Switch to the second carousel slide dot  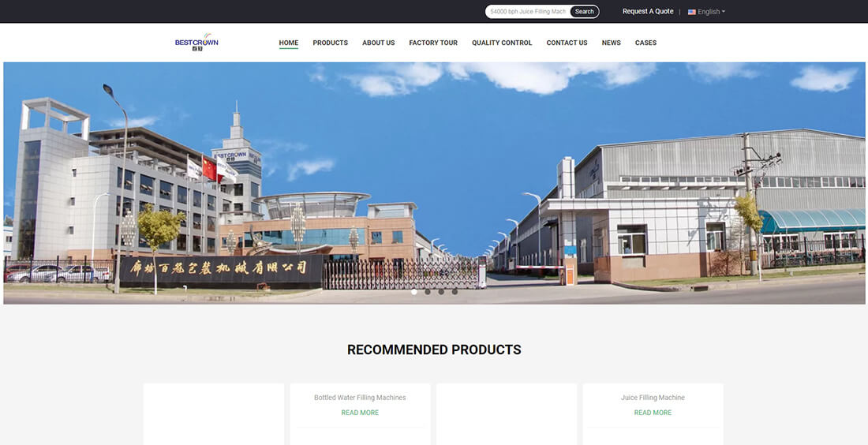pos(428,292)
